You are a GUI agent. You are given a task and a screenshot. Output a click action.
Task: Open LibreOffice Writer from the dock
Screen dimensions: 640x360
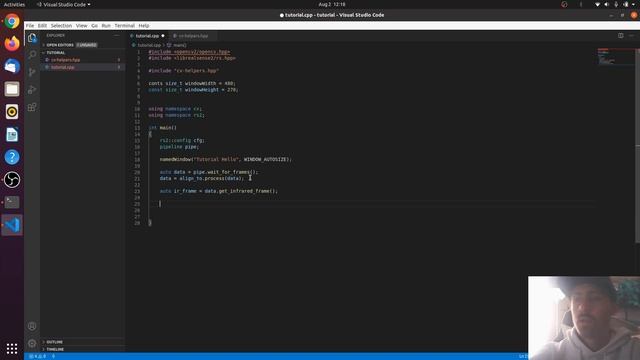click(12, 134)
